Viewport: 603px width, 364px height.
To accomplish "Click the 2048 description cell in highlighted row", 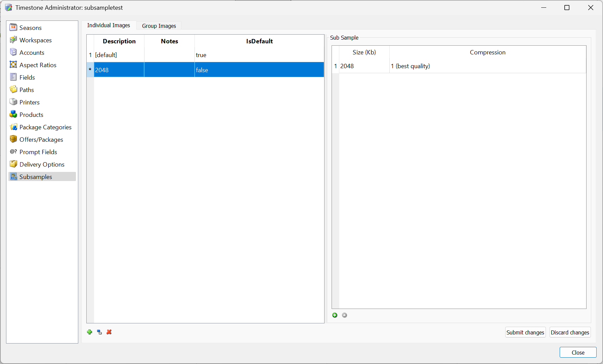I will [119, 70].
